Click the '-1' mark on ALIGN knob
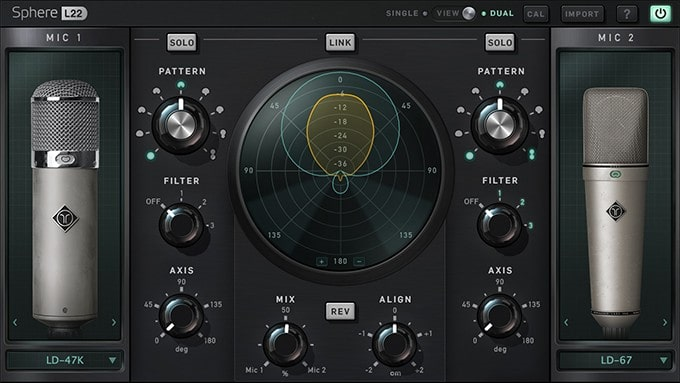This screenshot has width=680, height=383. point(362,333)
